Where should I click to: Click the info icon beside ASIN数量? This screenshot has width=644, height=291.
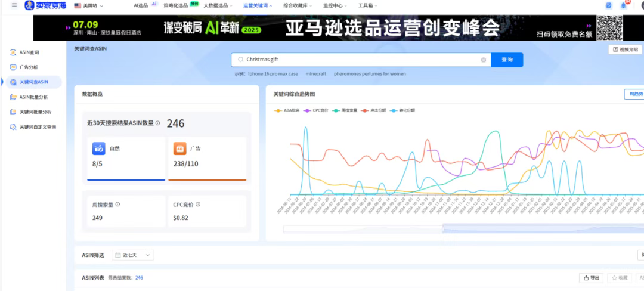pyautogui.click(x=157, y=123)
